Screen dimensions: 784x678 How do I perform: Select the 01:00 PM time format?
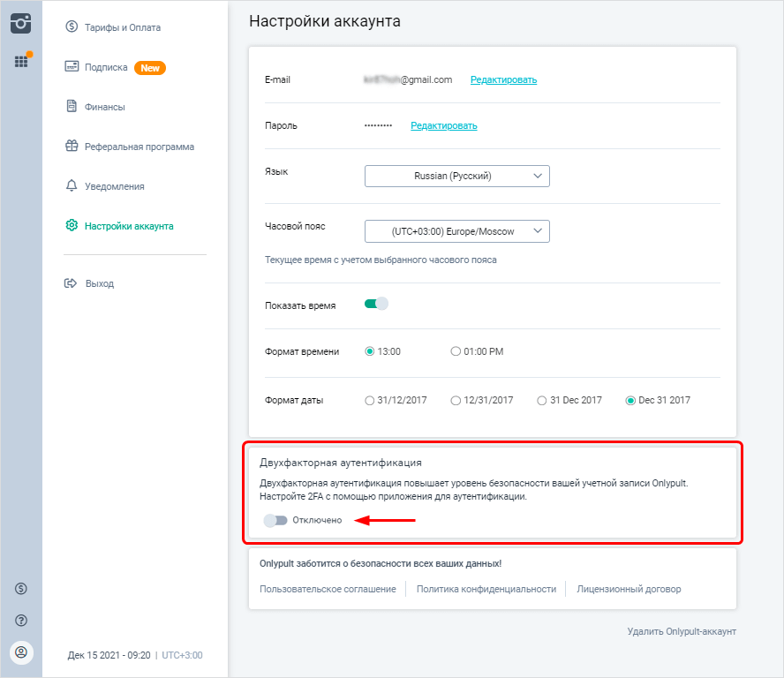(456, 351)
